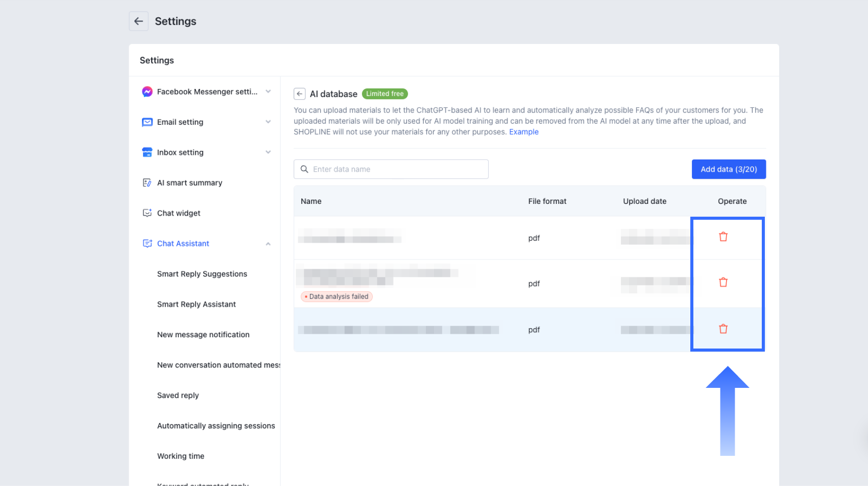Click the back arrow beside the Settings title
The image size is (868, 486).
coord(138,21)
